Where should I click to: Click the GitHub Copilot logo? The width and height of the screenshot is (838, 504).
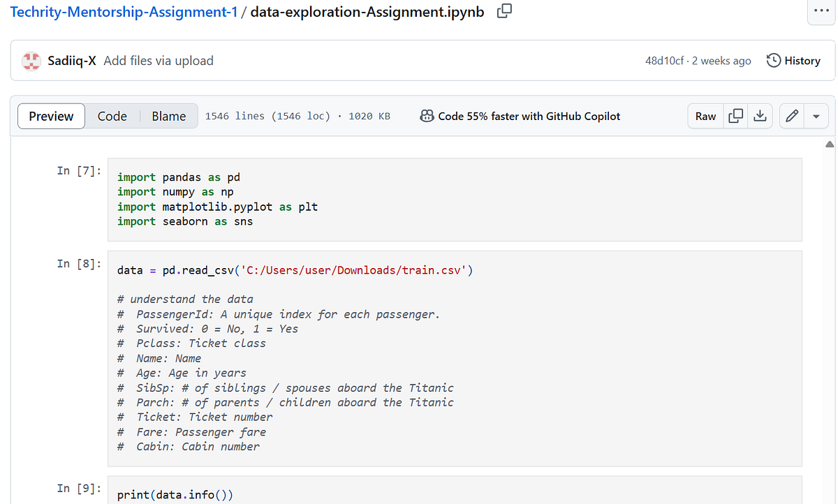click(426, 116)
